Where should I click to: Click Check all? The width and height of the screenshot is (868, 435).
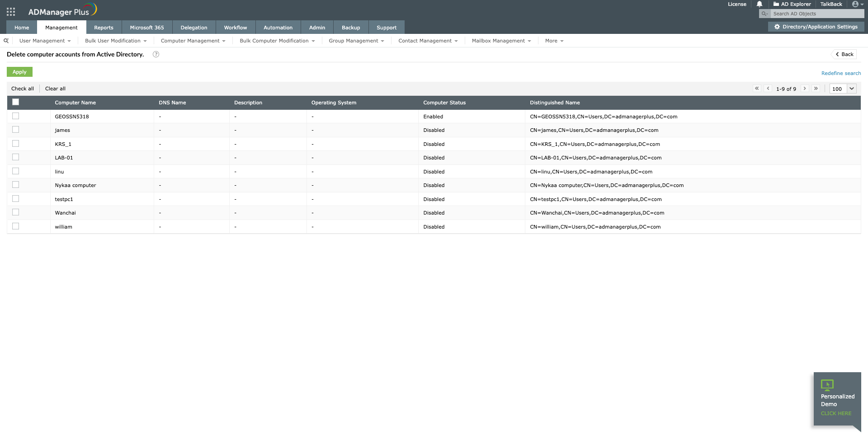23,89
